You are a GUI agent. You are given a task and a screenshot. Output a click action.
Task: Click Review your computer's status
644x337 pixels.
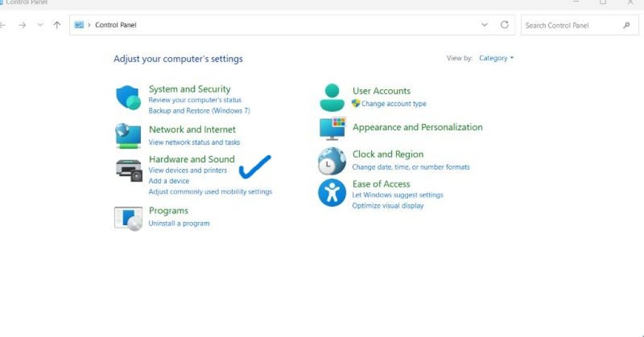(195, 100)
